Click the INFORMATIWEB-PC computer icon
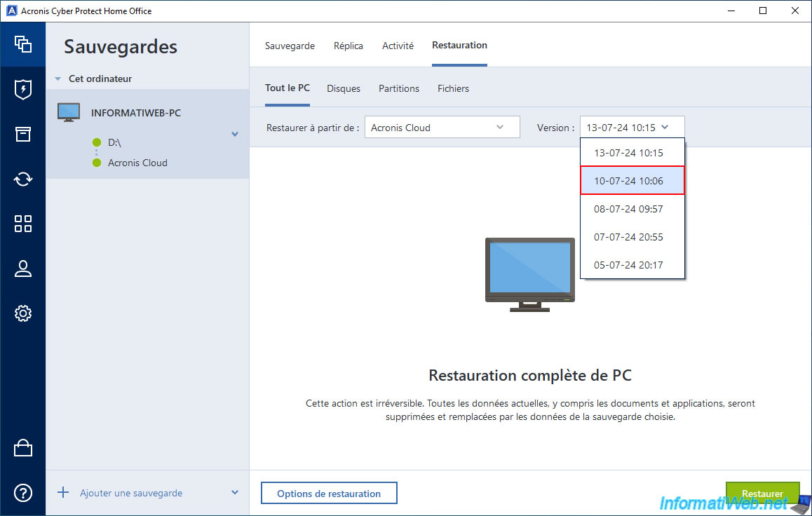Image resolution: width=812 pixels, height=516 pixels. pyautogui.click(x=68, y=112)
